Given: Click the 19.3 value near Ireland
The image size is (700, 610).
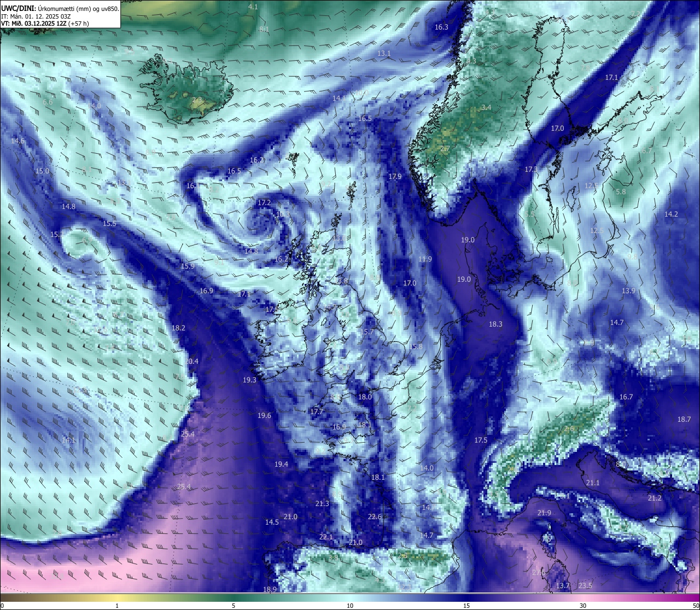Looking at the screenshot, I should click(x=249, y=380).
